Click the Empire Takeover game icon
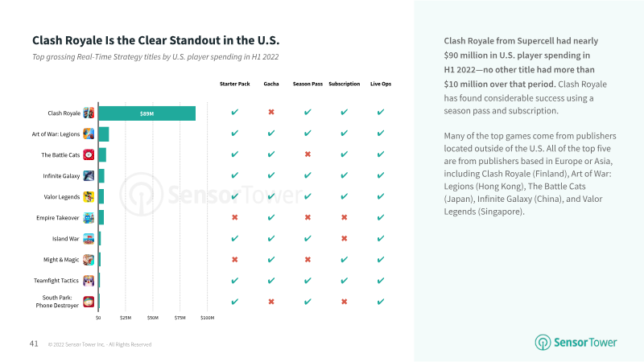The image size is (644, 362). [x=89, y=217]
